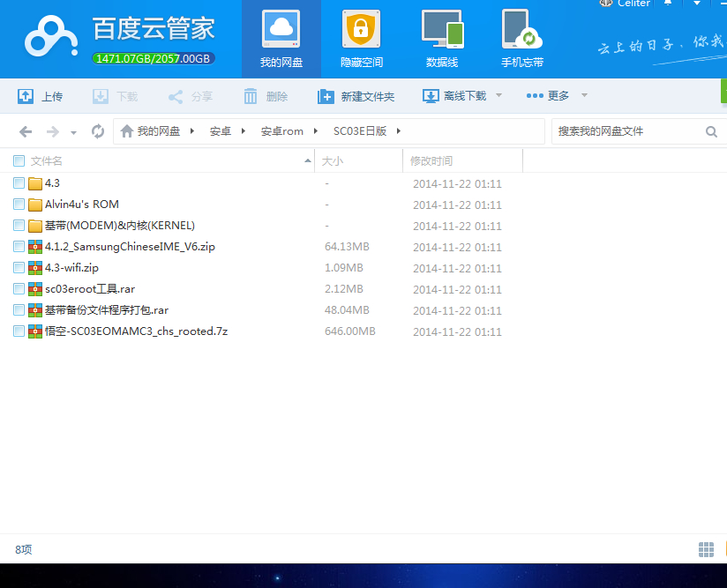
Task: Open the 数据线 tab
Action: [442, 39]
